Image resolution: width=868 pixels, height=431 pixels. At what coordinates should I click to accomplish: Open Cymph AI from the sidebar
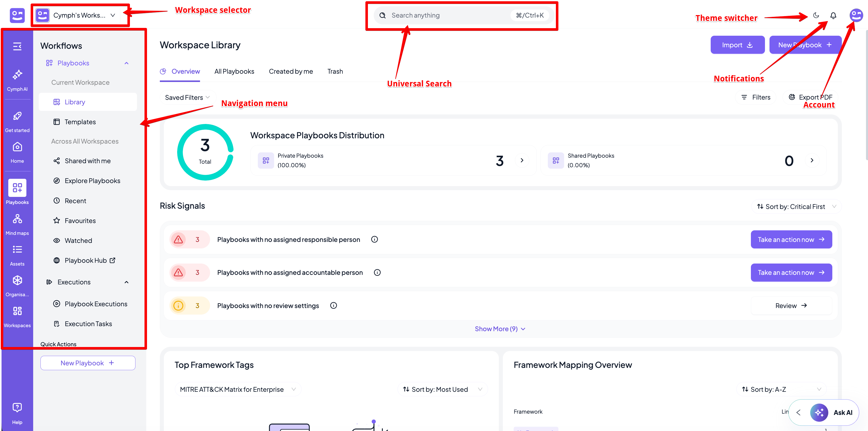(x=17, y=80)
